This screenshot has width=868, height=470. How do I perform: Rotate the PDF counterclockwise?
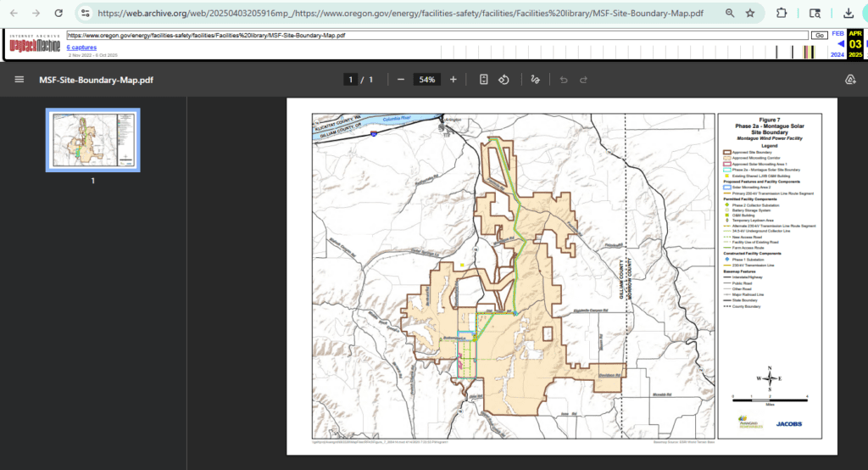504,79
